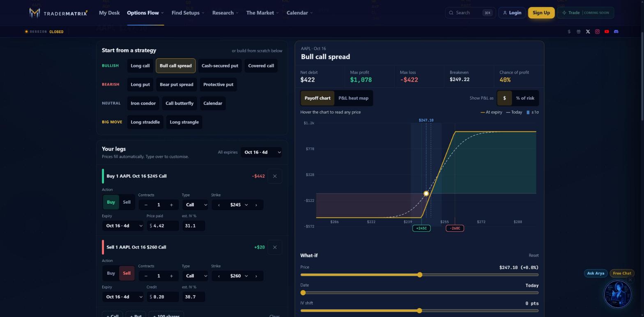Set the $245 Call leg action to Sell
This screenshot has width=644, height=317.
pos(126,202)
